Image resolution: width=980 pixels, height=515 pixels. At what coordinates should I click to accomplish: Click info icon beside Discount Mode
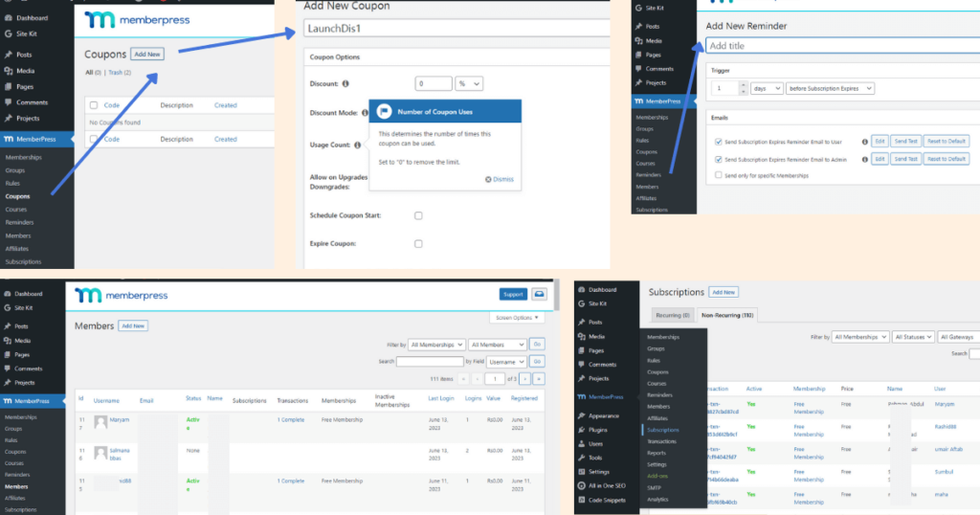point(365,113)
